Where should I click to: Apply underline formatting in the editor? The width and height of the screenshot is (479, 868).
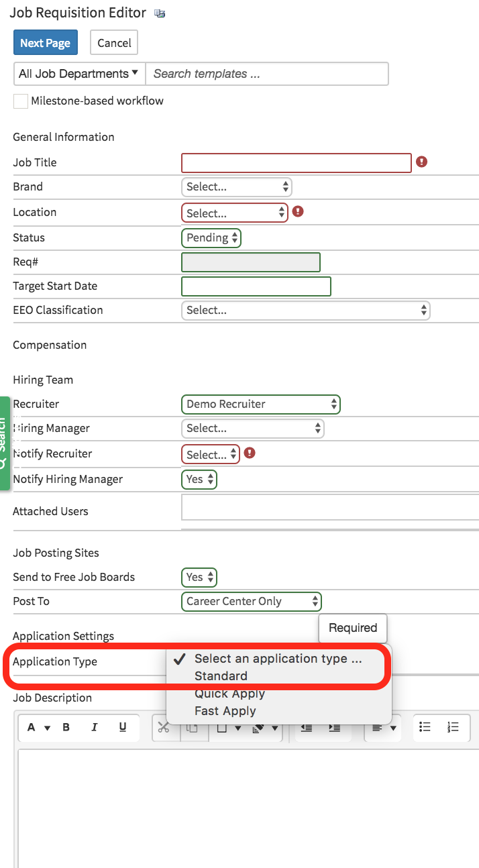(x=124, y=728)
